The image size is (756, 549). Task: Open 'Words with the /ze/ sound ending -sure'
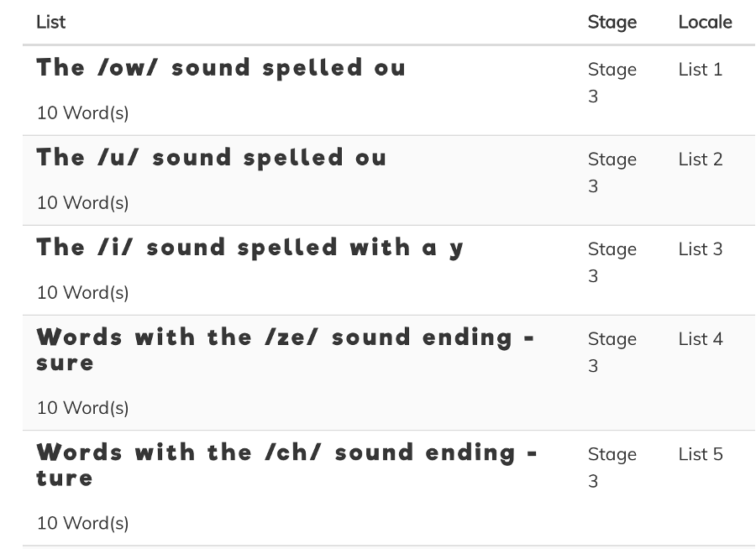click(286, 350)
